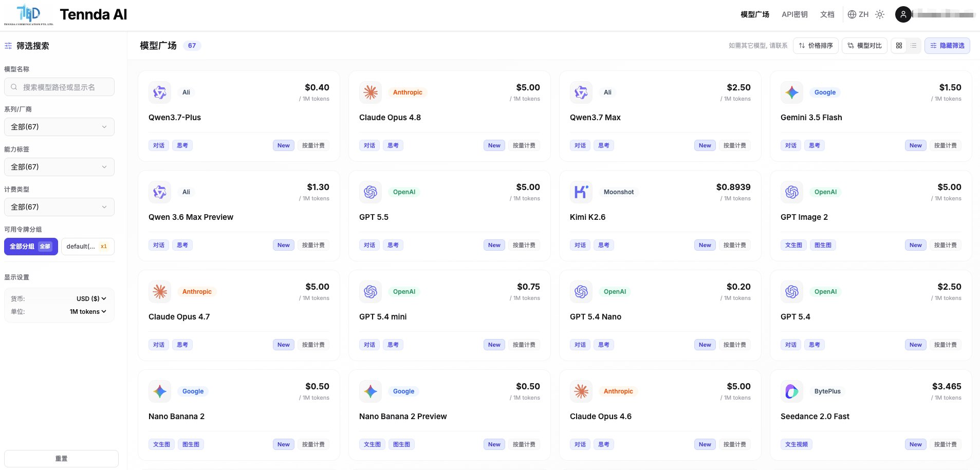Open the Nano Banana 2 Preview title
The height and width of the screenshot is (470, 980).
pyautogui.click(x=403, y=417)
